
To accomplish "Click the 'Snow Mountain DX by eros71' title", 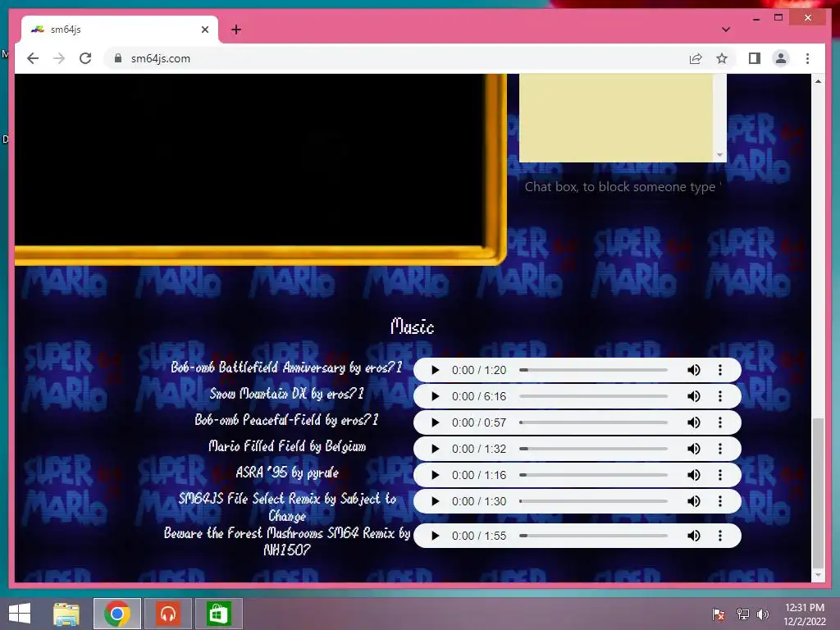I will pyautogui.click(x=286, y=394).
